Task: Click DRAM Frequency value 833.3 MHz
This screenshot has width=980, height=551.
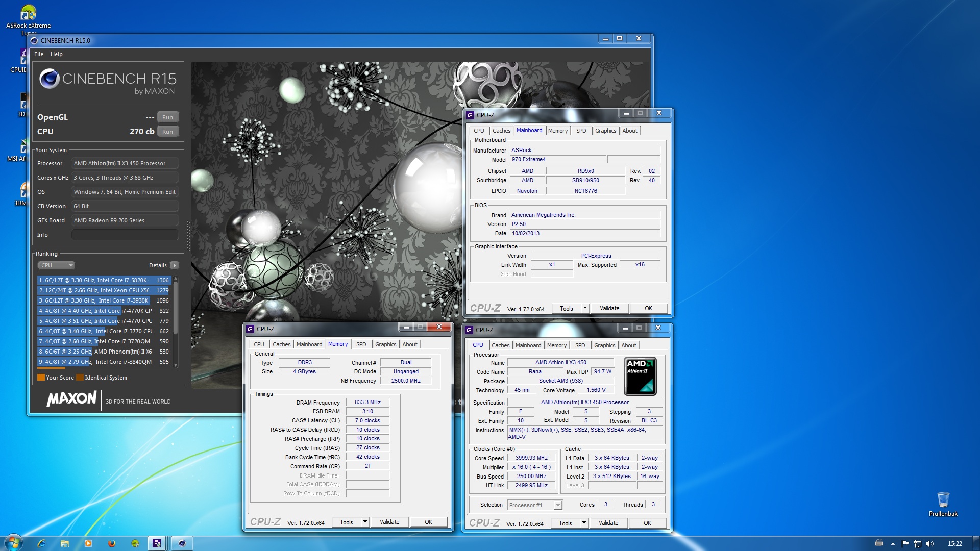Action: click(367, 402)
